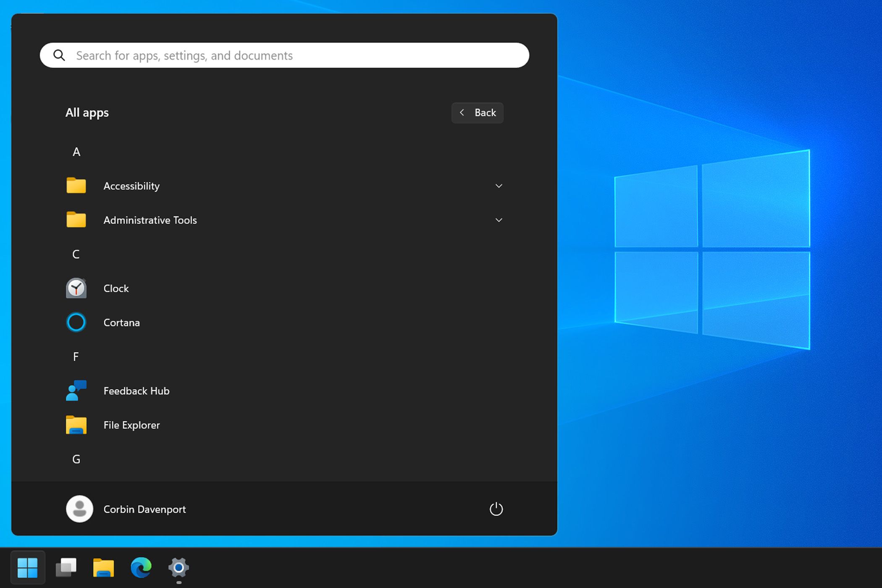Open Microsoft Edge from the taskbar

(x=141, y=567)
